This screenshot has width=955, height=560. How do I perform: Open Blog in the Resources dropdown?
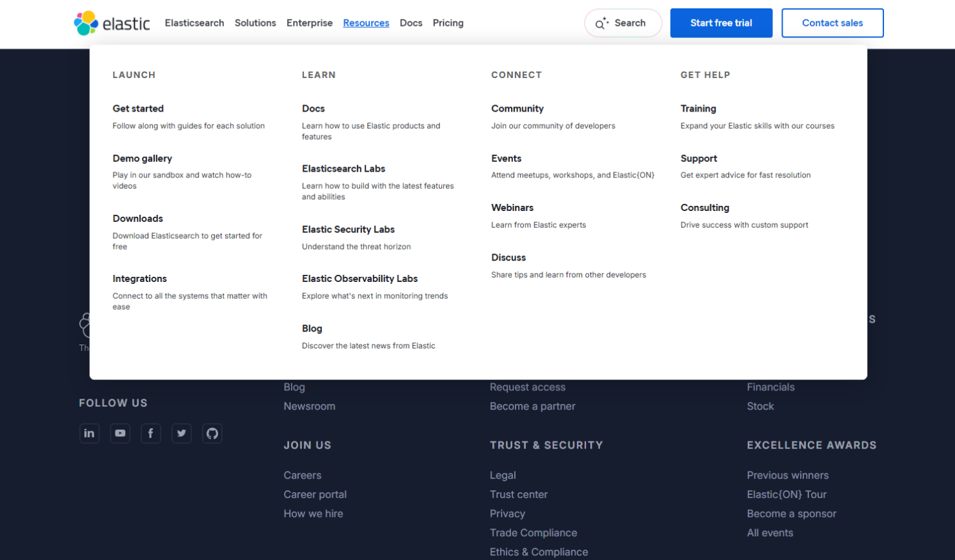pyautogui.click(x=312, y=328)
